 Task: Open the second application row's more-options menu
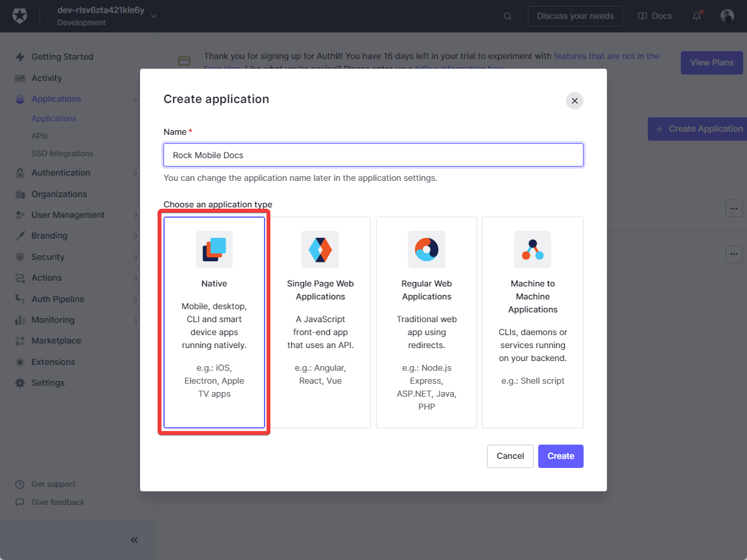733,254
